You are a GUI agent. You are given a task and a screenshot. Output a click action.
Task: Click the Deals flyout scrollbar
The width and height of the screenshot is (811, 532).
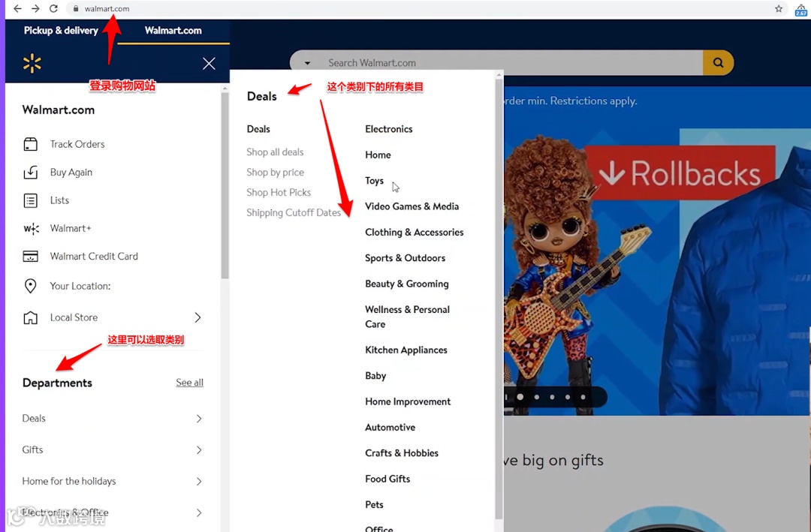[499, 300]
